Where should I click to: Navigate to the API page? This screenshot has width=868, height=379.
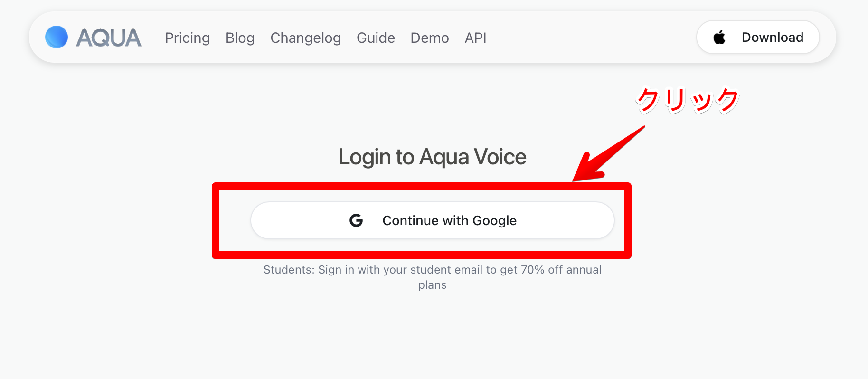(x=475, y=38)
